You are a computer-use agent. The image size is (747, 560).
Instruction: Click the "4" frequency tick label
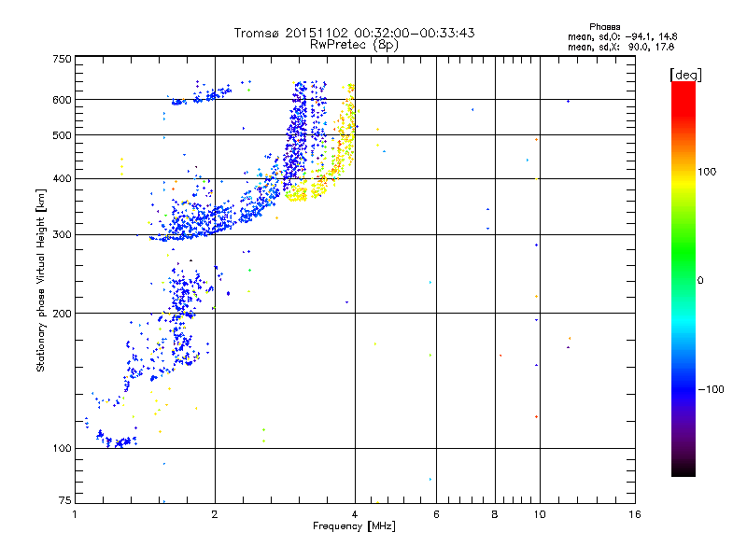355,514
